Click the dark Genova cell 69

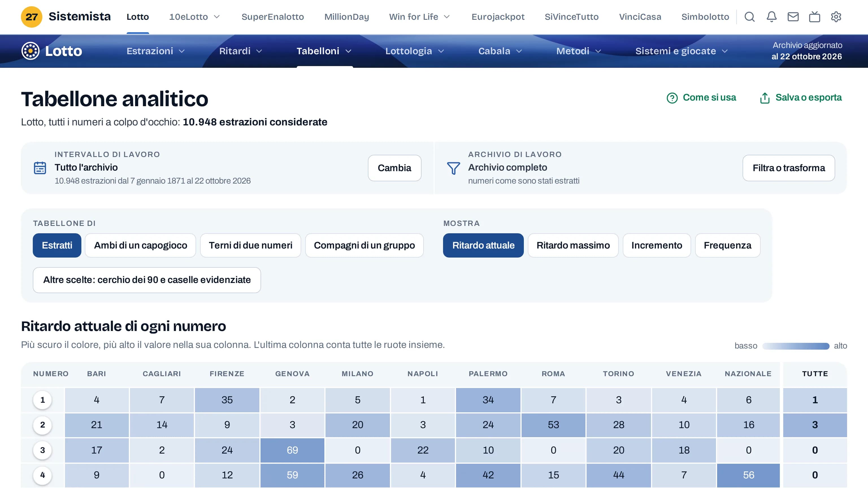(292, 450)
